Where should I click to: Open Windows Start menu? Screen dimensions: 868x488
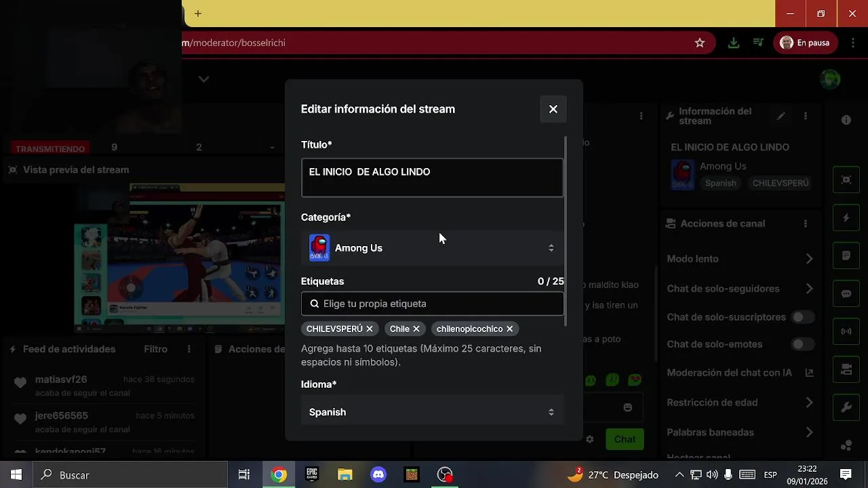[16, 474]
